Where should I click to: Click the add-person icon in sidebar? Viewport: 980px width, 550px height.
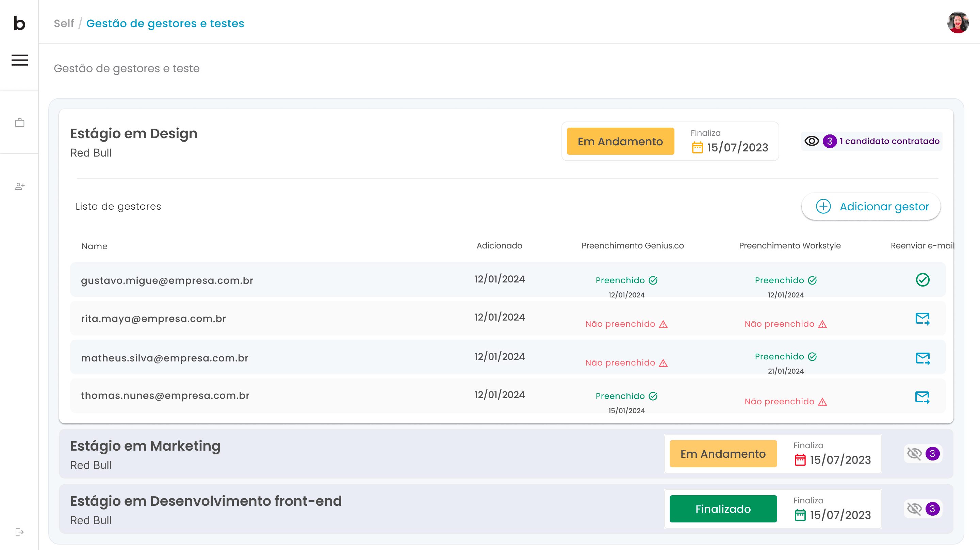pyautogui.click(x=19, y=186)
